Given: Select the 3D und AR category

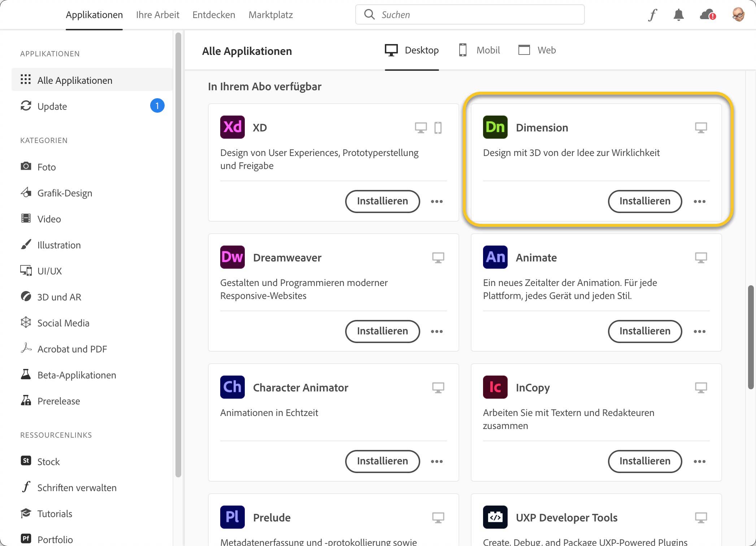Looking at the screenshot, I should click(59, 297).
